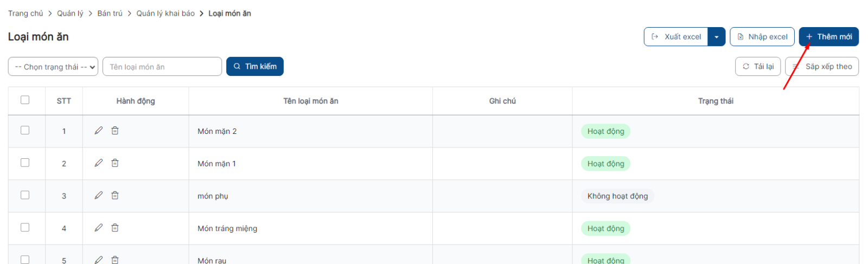The height and width of the screenshot is (264, 868).
Task: Go to Quản lý khai báo breadcrumb
Action: [165, 14]
